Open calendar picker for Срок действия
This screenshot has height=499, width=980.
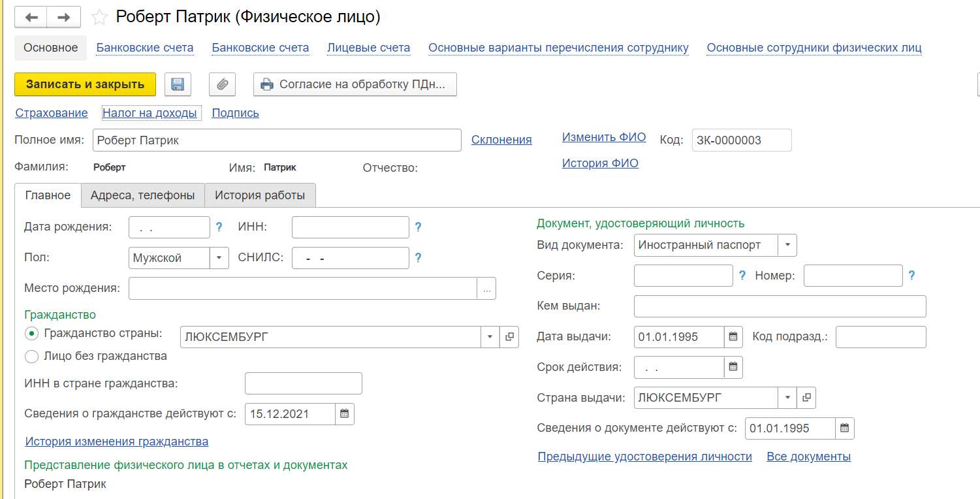[733, 367]
